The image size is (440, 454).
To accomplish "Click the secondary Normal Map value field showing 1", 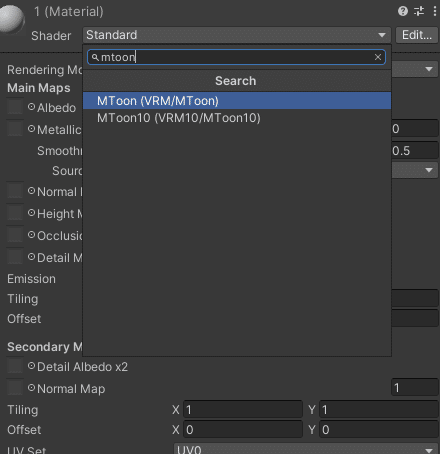I will (415, 388).
